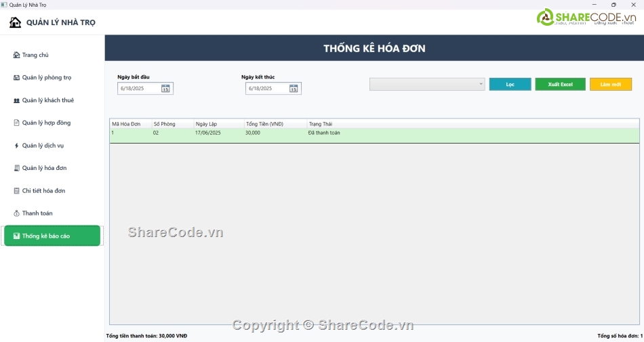Viewport: 644px width, 342px height.
Task: Sort by Trạng Thái column header
Action: pyautogui.click(x=321, y=124)
